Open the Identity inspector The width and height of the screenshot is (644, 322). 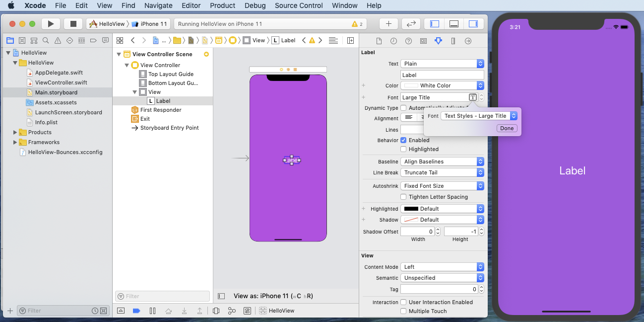coord(423,41)
